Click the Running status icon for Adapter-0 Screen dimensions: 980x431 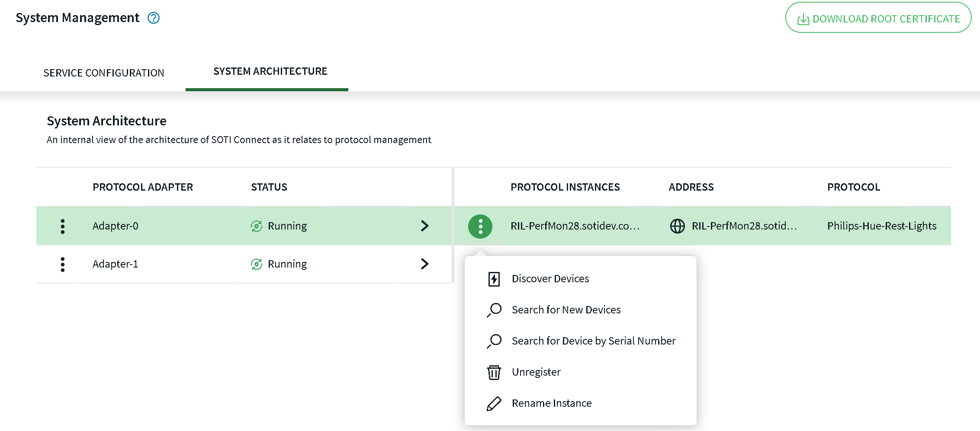[257, 226]
